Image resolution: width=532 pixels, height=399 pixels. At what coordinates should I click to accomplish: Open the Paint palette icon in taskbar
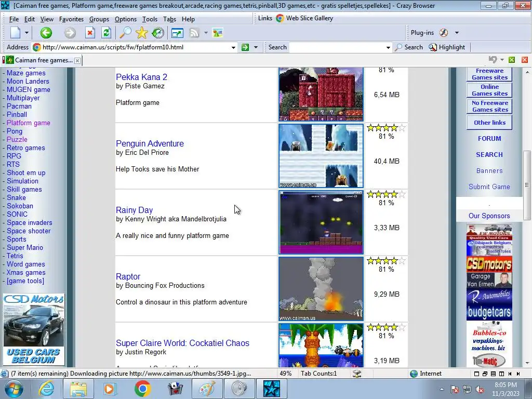click(x=207, y=389)
